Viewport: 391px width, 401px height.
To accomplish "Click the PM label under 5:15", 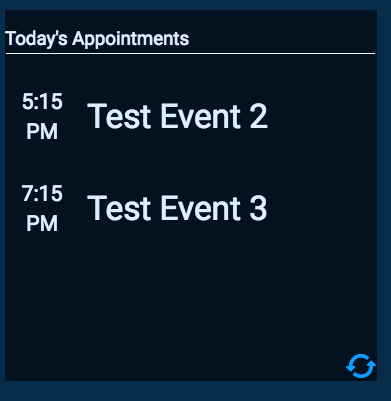I will coord(42,132).
